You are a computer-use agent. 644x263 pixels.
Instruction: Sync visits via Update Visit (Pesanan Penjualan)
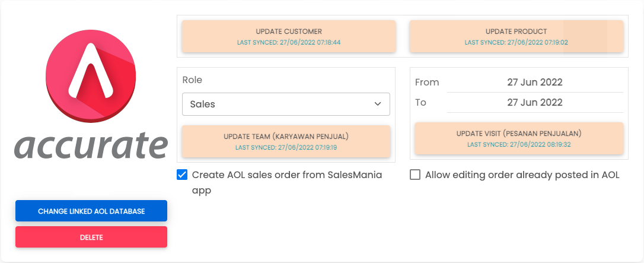519,138
